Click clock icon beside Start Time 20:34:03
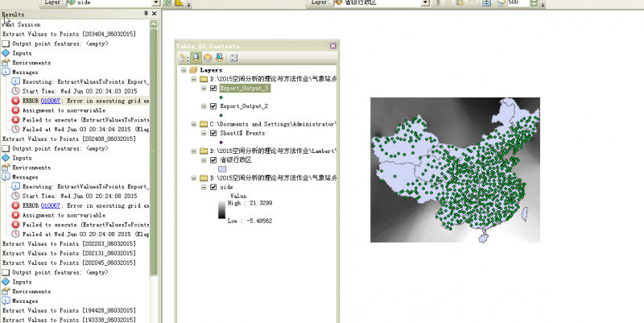Screen dimensions: 644x323 coord(15,91)
